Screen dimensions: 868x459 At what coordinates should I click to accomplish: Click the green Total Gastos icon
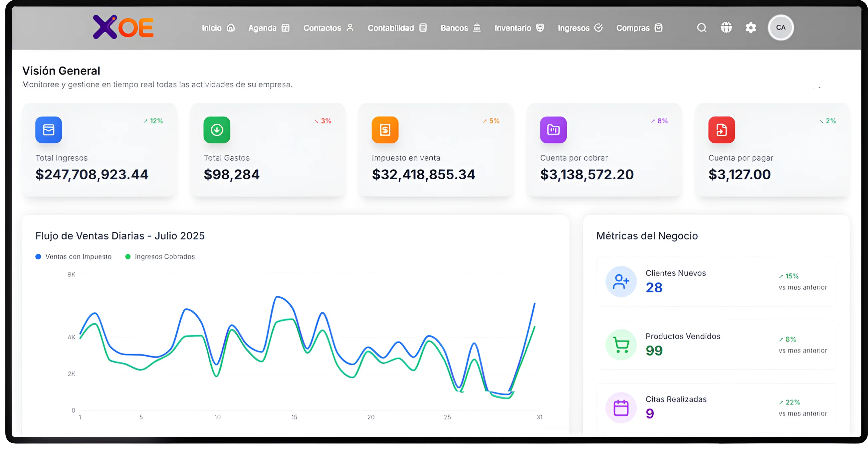(217, 130)
